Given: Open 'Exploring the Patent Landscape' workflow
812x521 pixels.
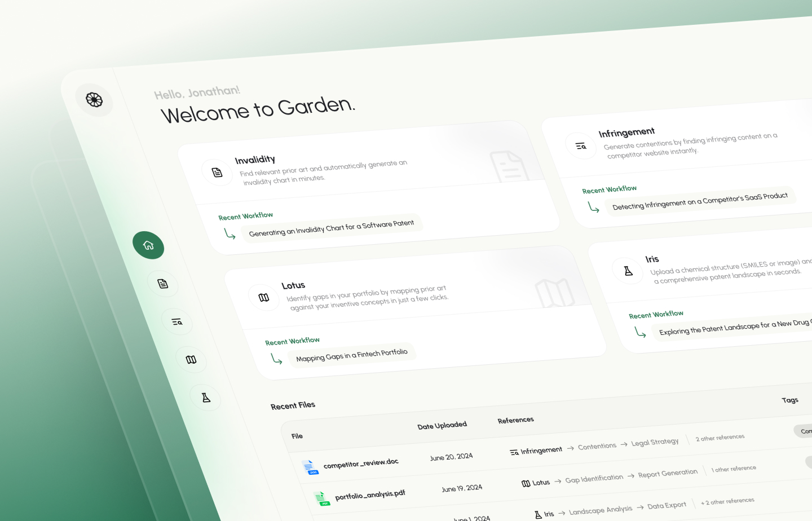Looking at the screenshot, I should (733, 328).
